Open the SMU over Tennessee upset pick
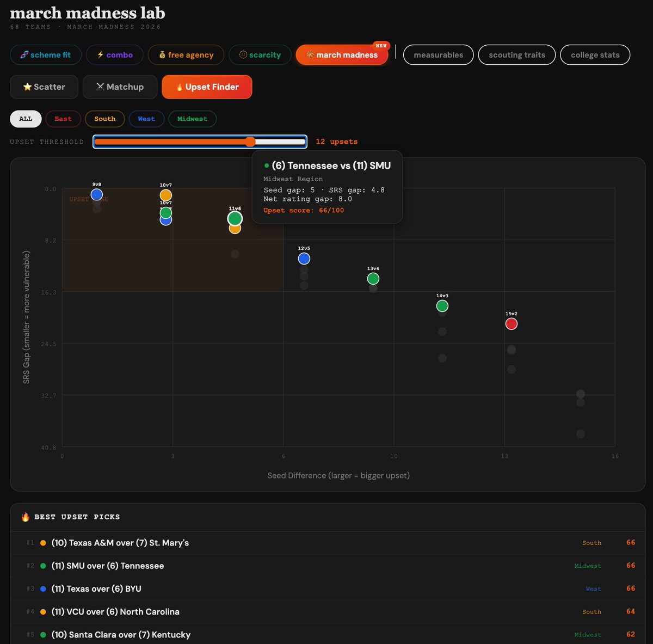 coord(326,566)
